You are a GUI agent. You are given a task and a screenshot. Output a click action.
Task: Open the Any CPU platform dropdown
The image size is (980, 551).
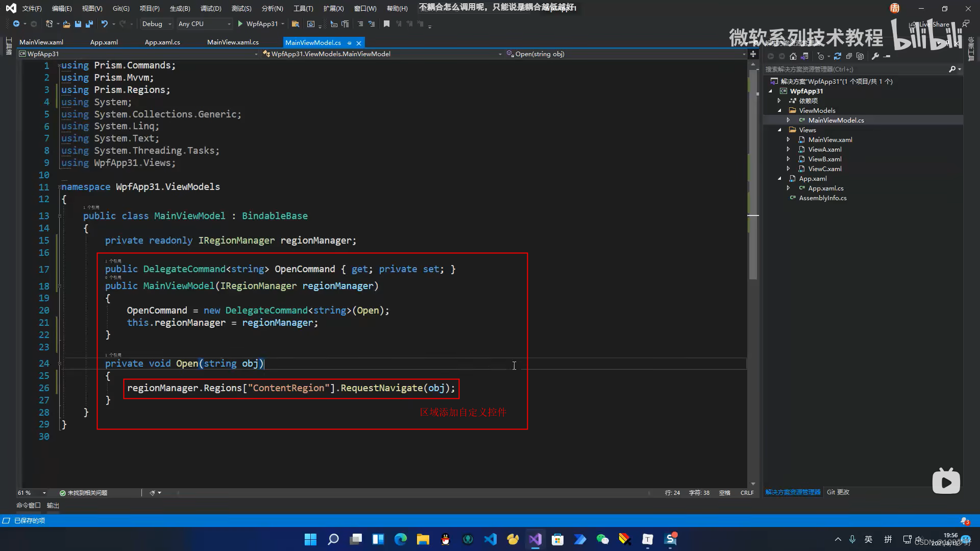tap(204, 24)
